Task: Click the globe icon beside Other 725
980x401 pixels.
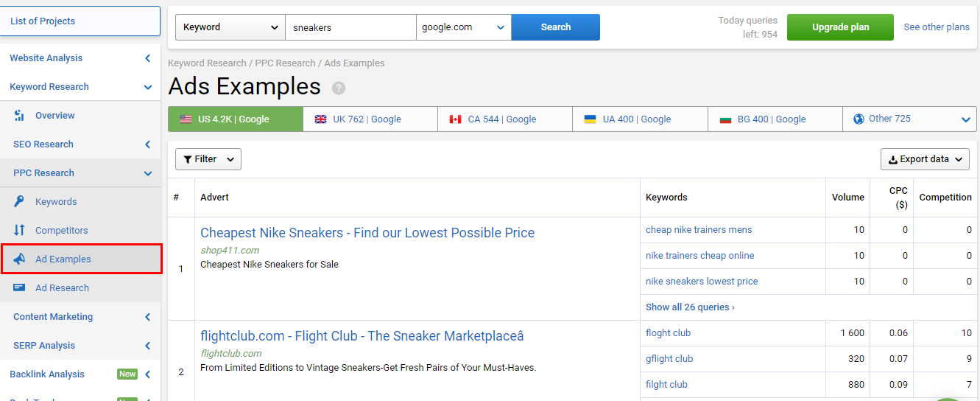Action: [859, 119]
